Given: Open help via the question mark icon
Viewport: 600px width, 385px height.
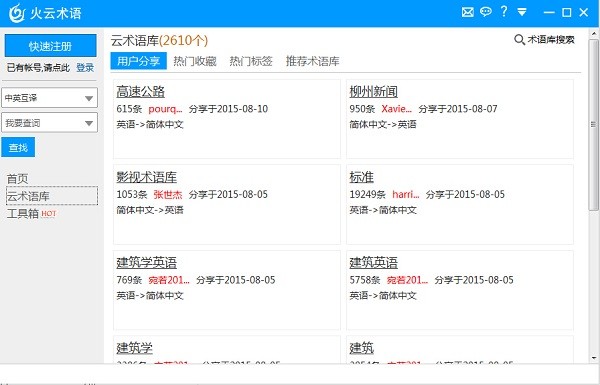Looking at the screenshot, I should 504,11.
